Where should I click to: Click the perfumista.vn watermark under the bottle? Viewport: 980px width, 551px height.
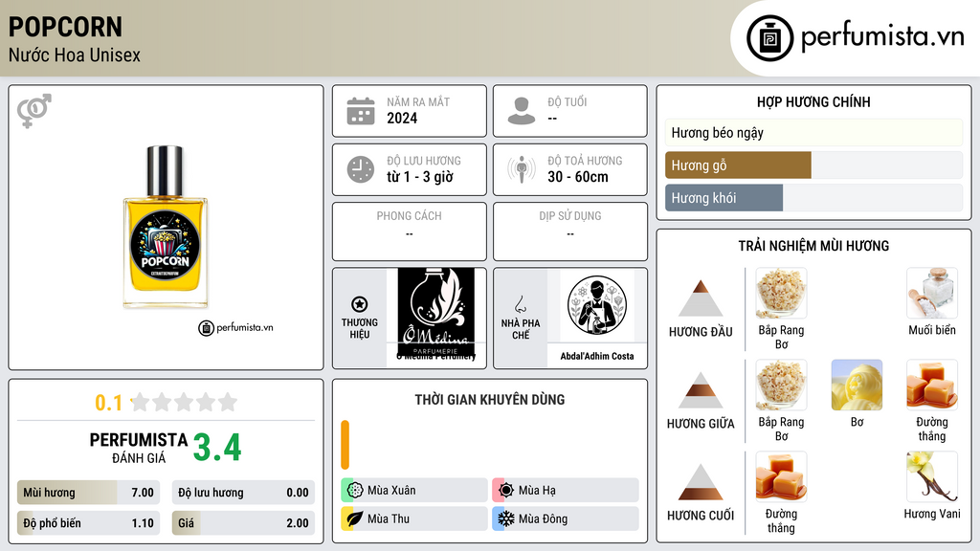(235, 327)
